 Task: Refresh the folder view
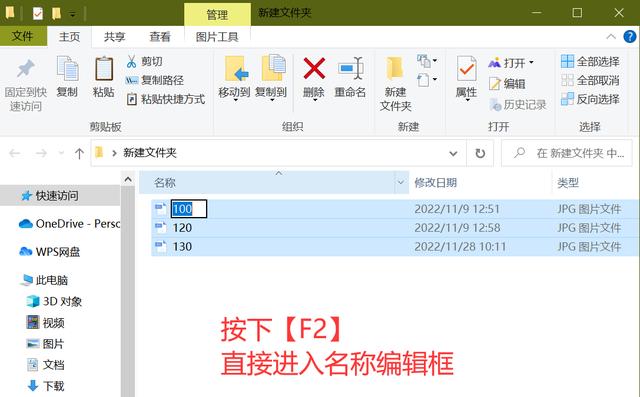[480, 153]
